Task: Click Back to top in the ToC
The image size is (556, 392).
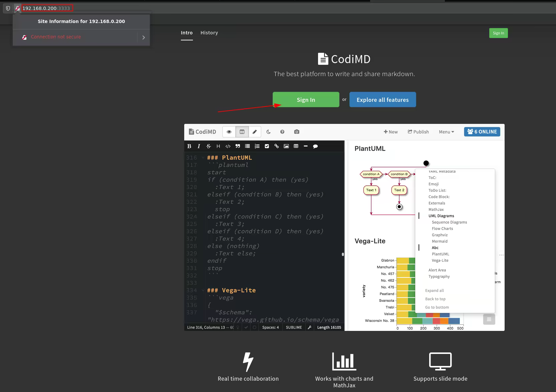Action: (435, 299)
